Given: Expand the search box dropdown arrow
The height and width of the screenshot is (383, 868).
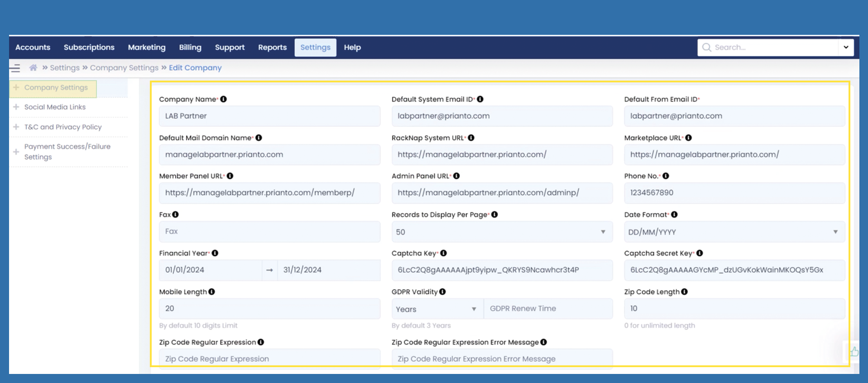Looking at the screenshot, I should [x=846, y=48].
